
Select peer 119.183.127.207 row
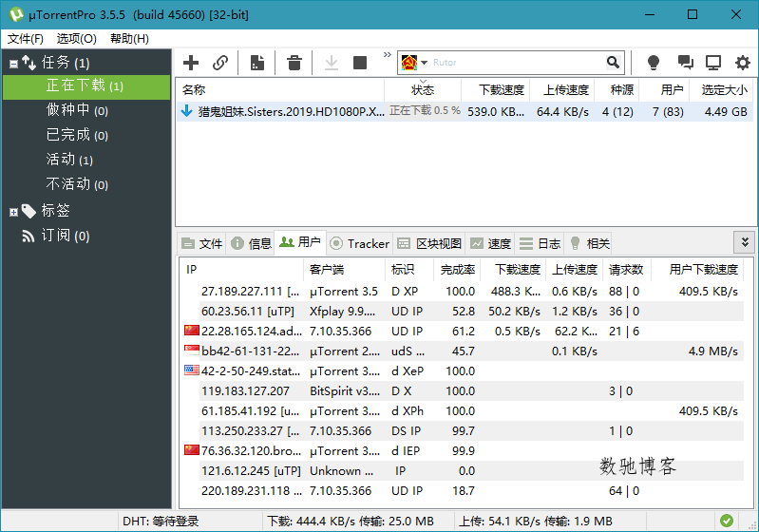(x=463, y=391)
